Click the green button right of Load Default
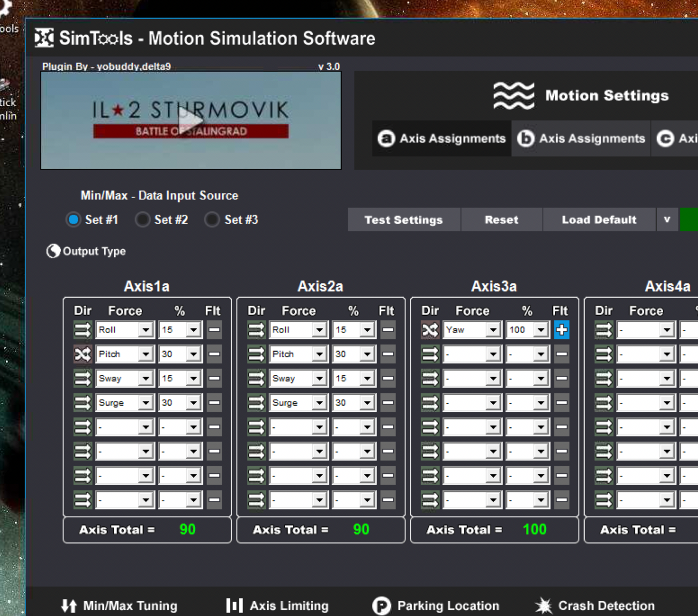The image size is (698, 616). tap(689, 219)
